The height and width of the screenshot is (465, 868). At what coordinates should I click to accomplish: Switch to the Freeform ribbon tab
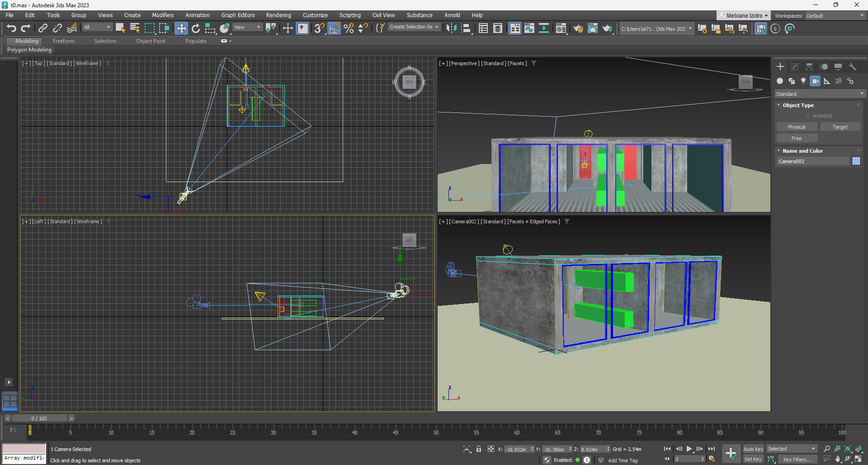(x=63, y=41)
